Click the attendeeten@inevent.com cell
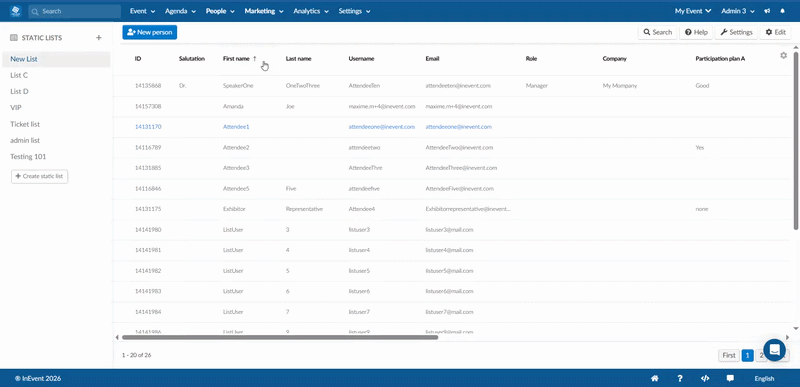The height and width of the screenshot is (387, 800). point(458,86)
